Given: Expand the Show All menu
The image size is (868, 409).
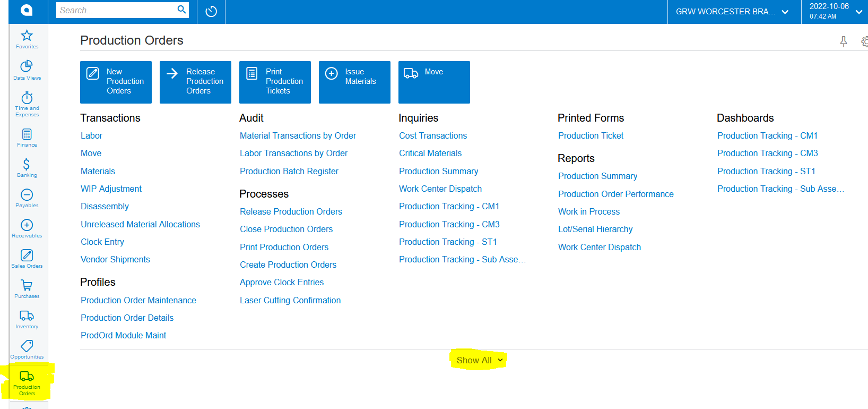Looking at the screenshot, I should coord(479,360).
